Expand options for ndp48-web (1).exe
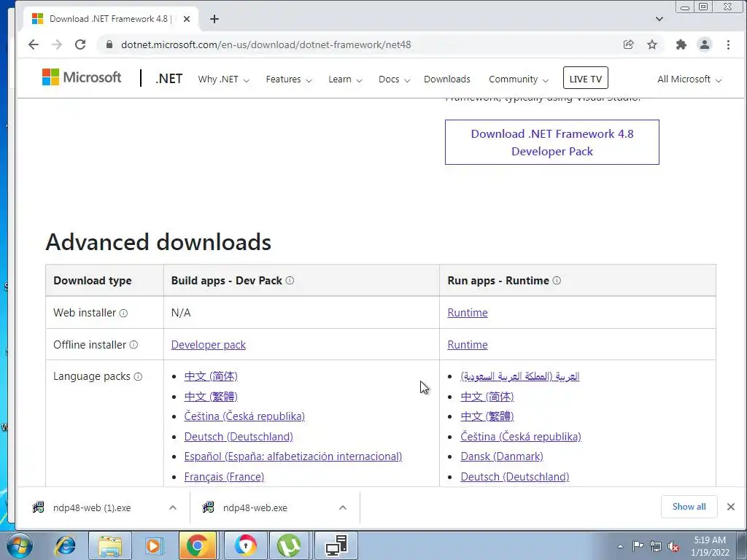747x560 pixels. click(173, 507)
